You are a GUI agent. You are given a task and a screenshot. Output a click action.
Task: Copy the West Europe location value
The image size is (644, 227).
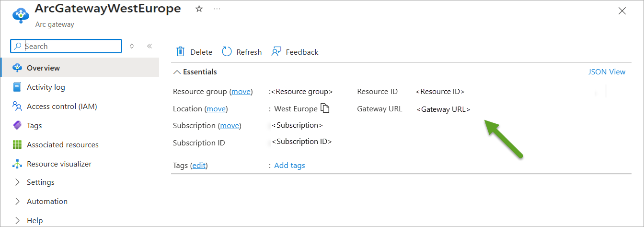(x=325, y=108)
